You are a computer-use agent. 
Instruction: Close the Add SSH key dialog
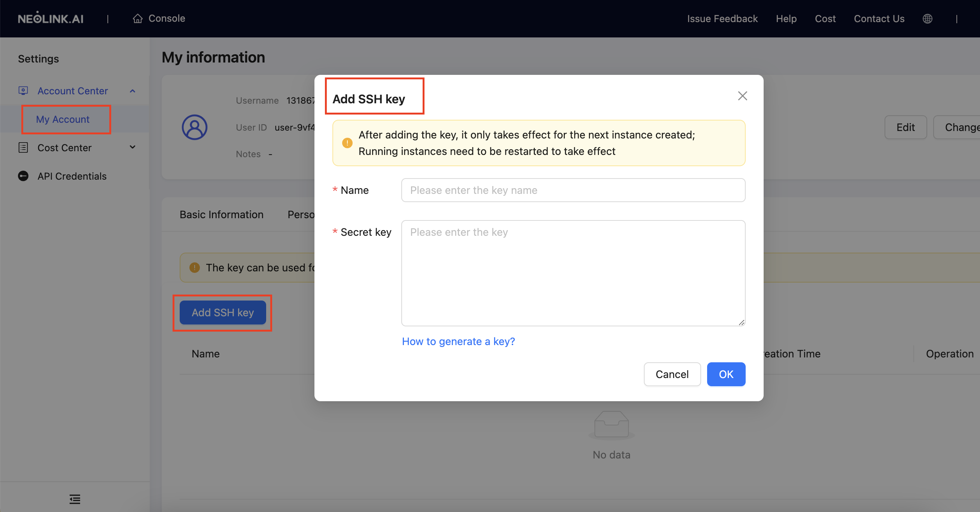743,96
